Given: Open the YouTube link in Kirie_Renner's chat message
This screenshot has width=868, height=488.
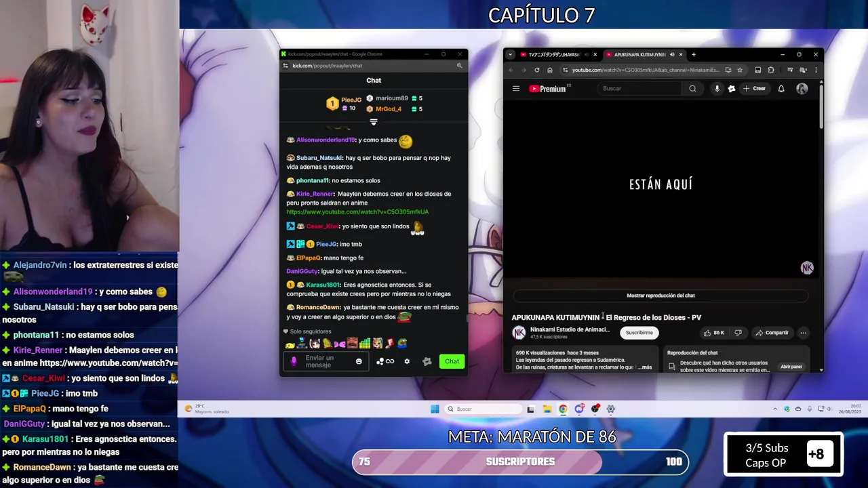Looking at the screenshot, I should coord(357,211).
